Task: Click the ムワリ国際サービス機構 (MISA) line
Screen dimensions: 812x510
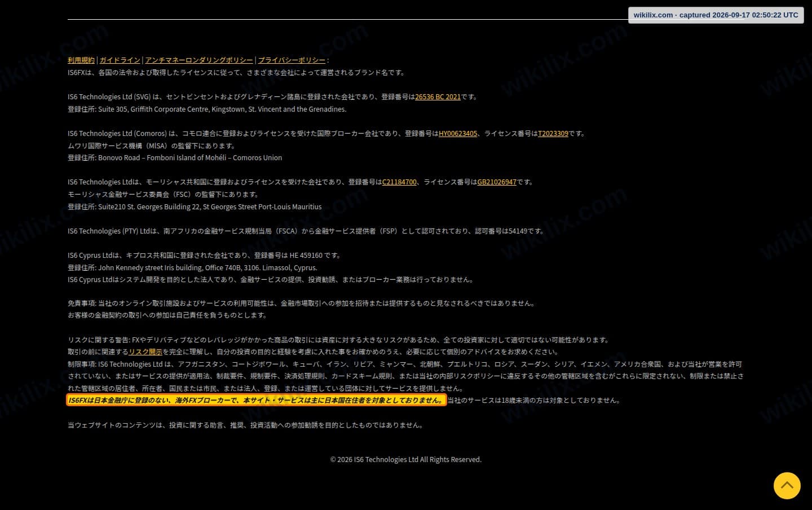Action: 152,146
